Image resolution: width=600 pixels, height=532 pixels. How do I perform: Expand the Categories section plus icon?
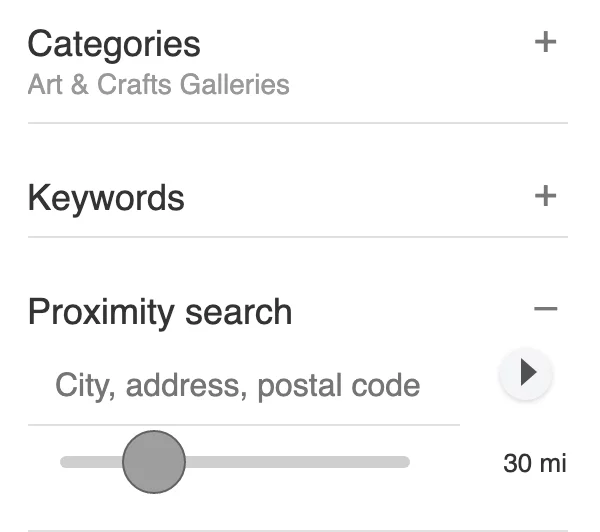point(545,43)
